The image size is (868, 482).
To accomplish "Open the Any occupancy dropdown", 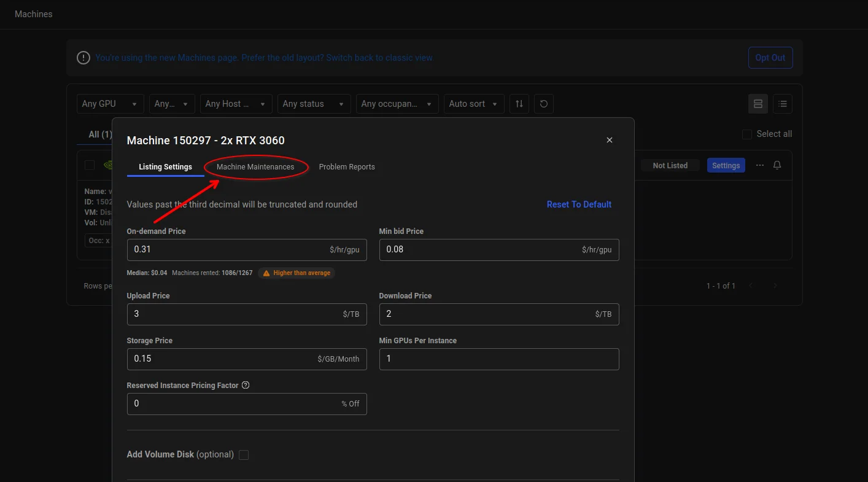I will [x=397, y=104].
